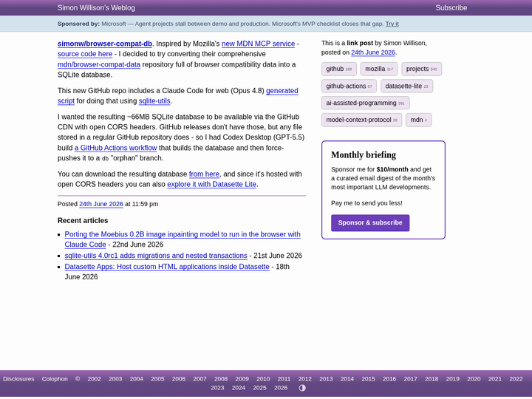
Task: Go to the 2016 archive
Action: pyautogui.click(x=389, y=378)
